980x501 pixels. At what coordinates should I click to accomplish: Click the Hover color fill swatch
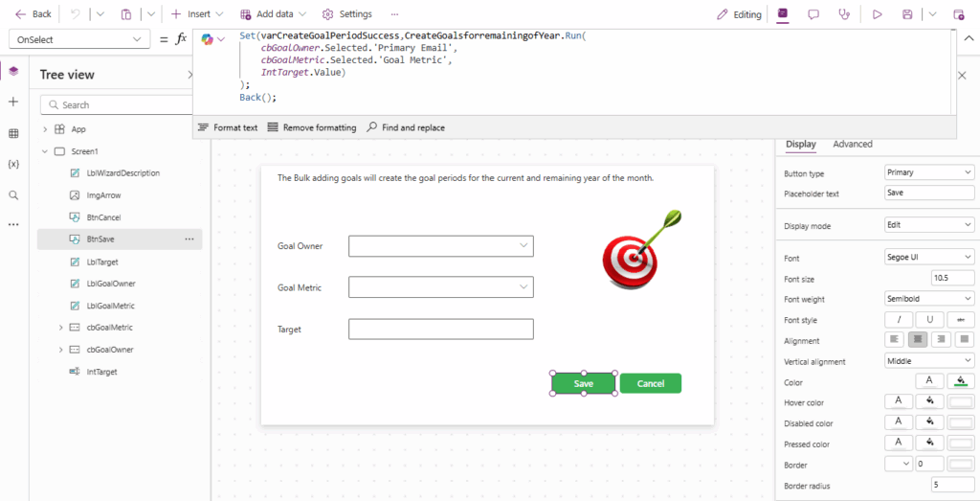pyautogui.click(x=929, y=402)
